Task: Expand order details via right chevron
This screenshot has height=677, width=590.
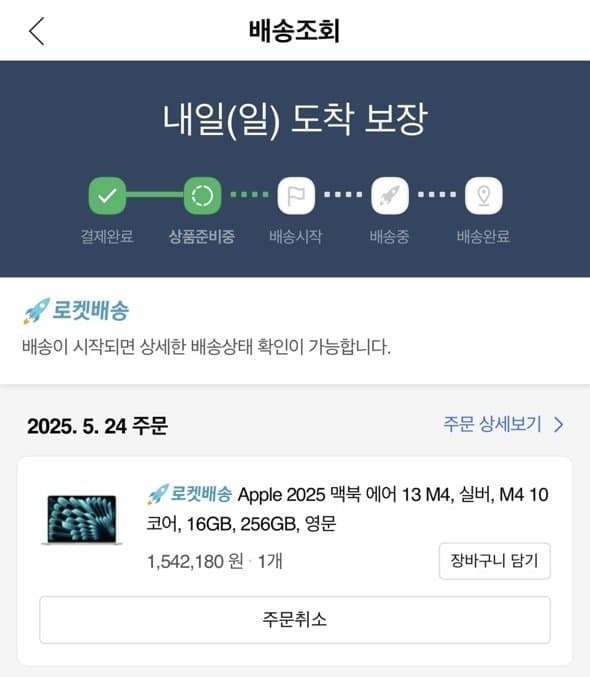Action: pos(559,424)
